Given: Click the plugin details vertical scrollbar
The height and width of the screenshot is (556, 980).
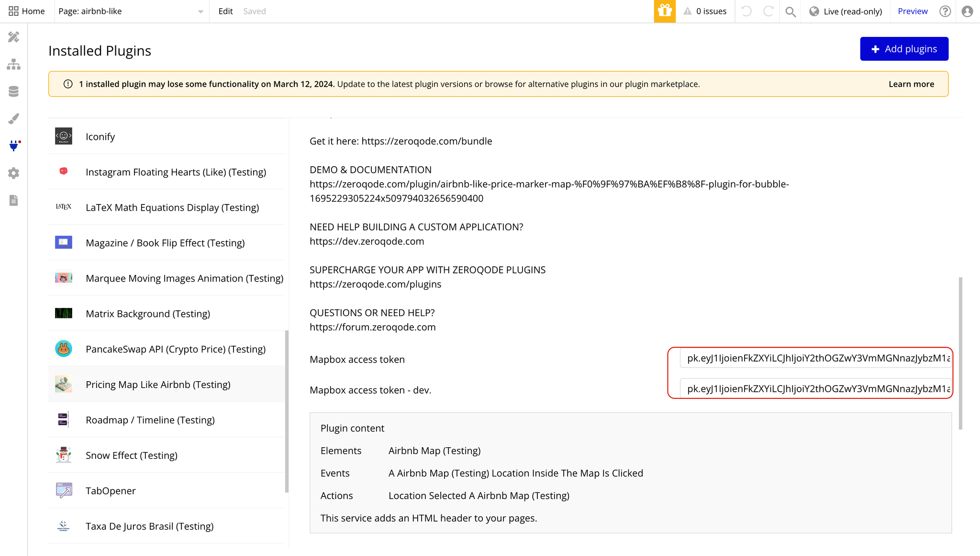Looking at the screenshot, I should click(960, 353).
